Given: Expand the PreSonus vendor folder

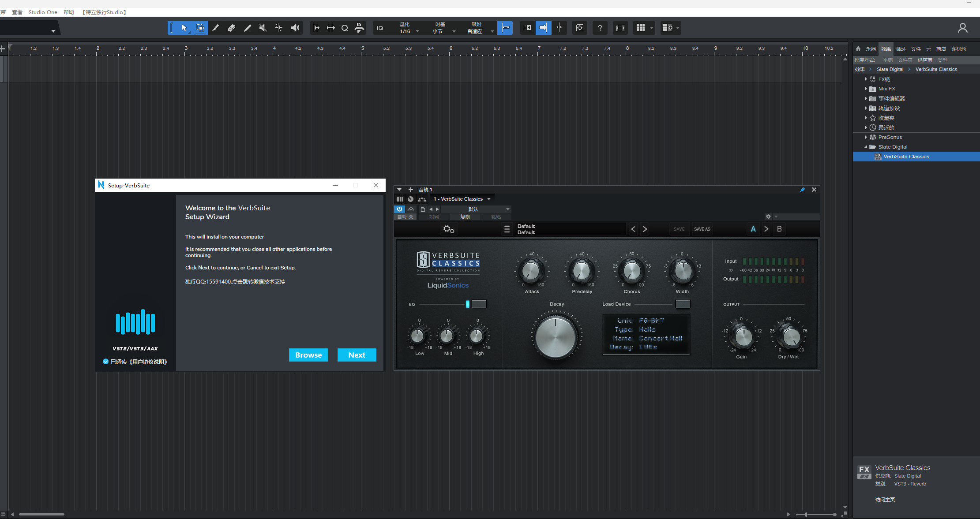Looking at the screenshot, I should (866, 137).
